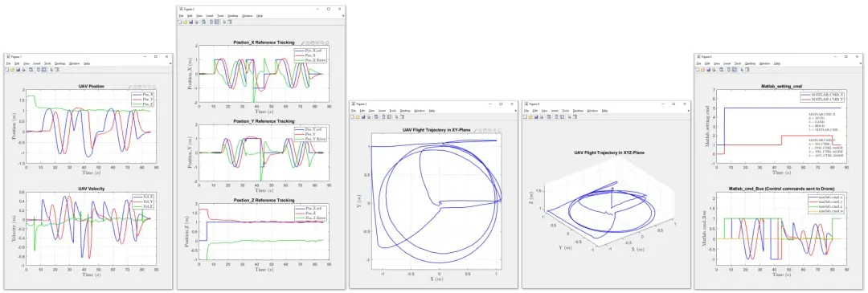The image size is (868, 293).
Task: Toggle Insert Colorbar in Figure 4 toolbar
Action: (x=557, y=116)
